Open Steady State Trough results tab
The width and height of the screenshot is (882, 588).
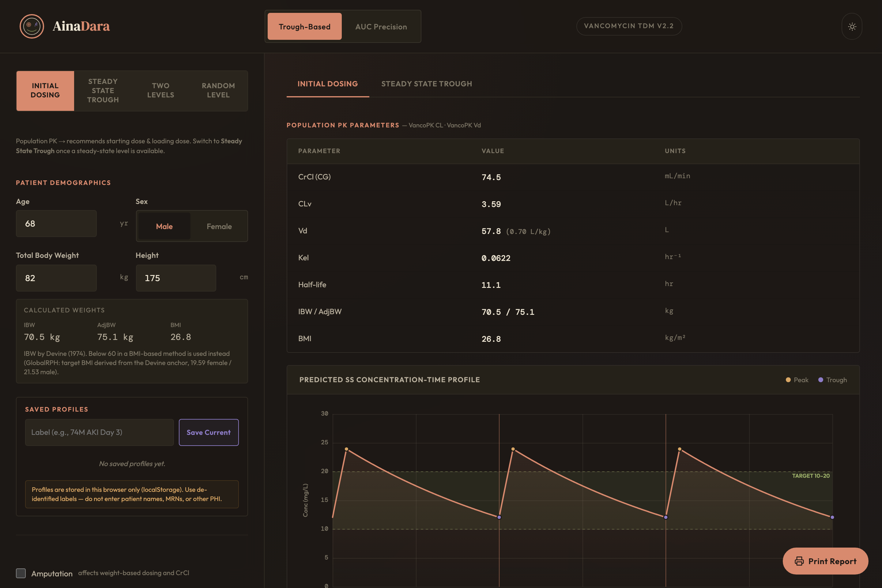tap(427, 84)
